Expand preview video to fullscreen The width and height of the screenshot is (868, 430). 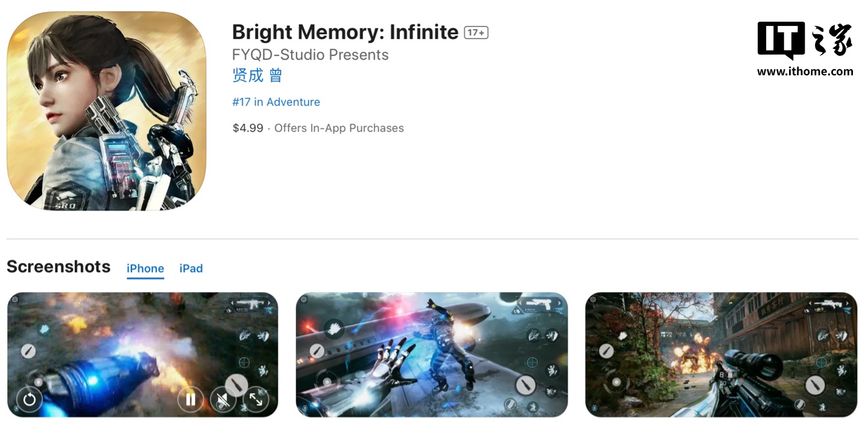coord(256,399)
